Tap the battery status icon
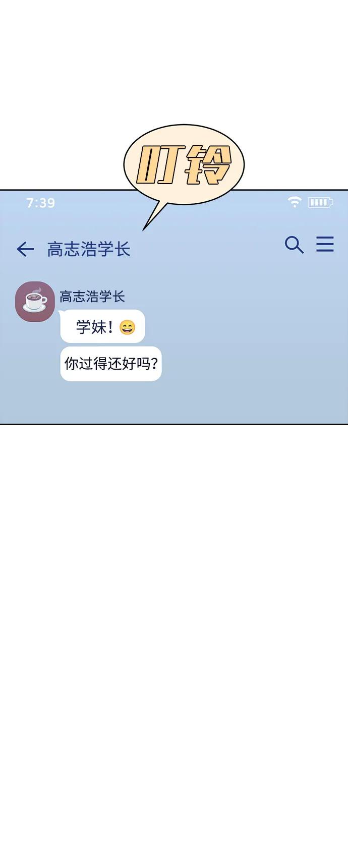 [320, 202]
